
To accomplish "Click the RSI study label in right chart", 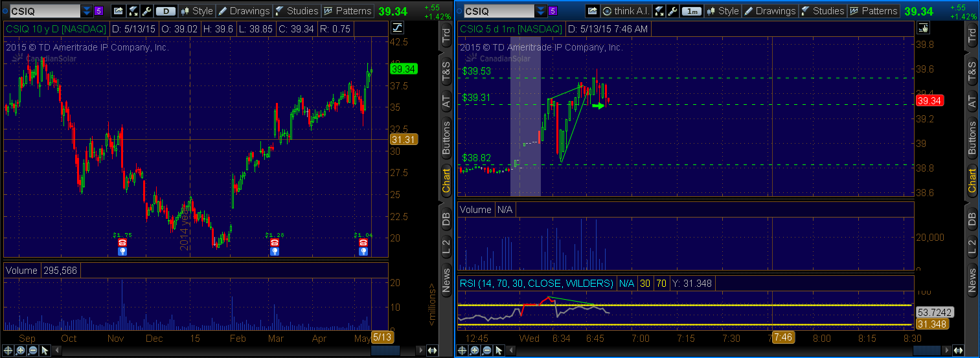I will pos(536,283).
